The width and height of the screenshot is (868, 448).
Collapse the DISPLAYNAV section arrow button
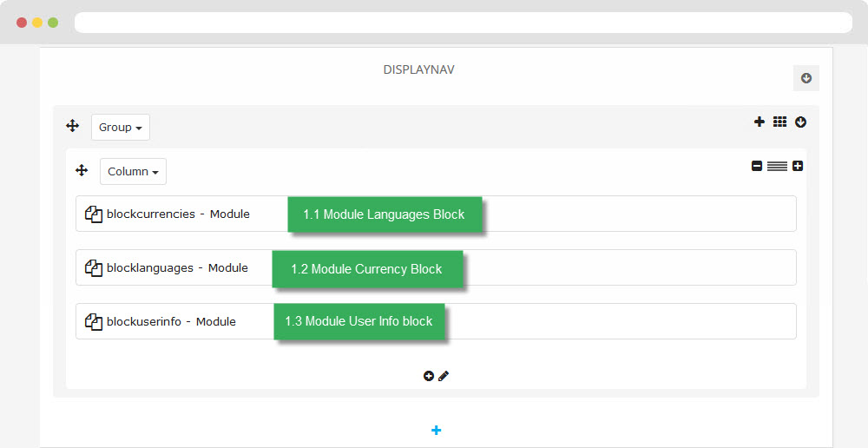[x=806, y=78]
